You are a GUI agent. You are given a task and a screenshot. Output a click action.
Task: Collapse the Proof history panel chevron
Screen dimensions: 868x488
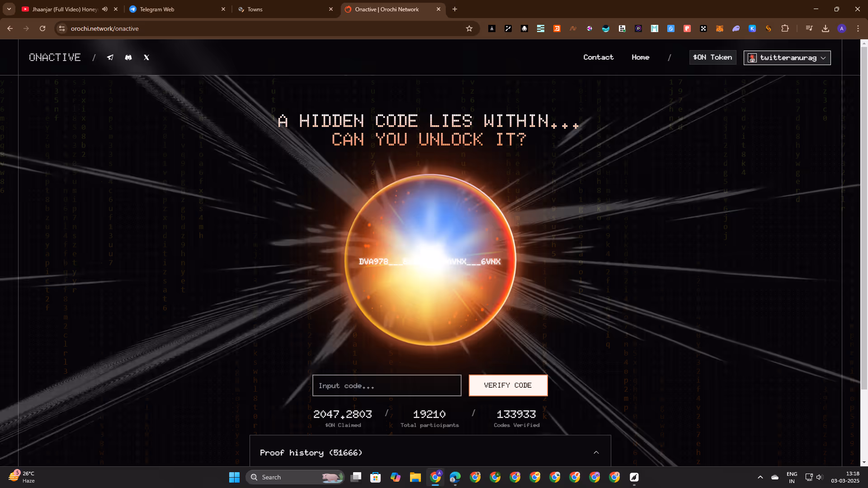coord(596,452)
